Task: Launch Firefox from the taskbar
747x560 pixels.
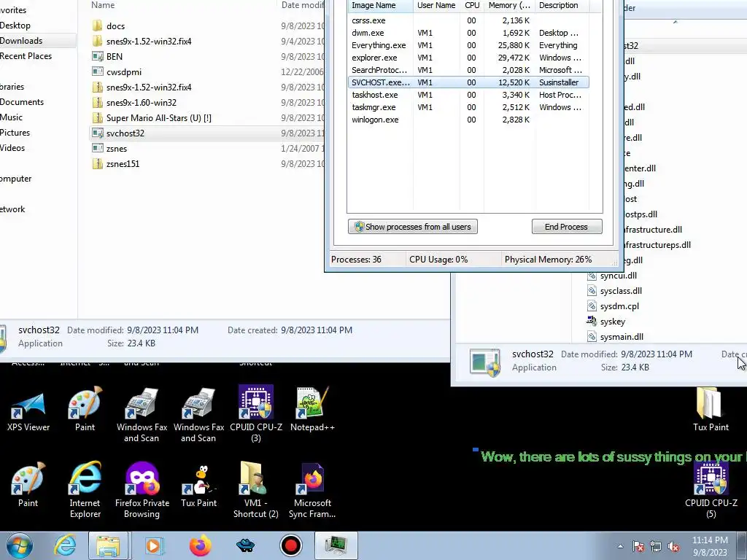Action: 200,545
